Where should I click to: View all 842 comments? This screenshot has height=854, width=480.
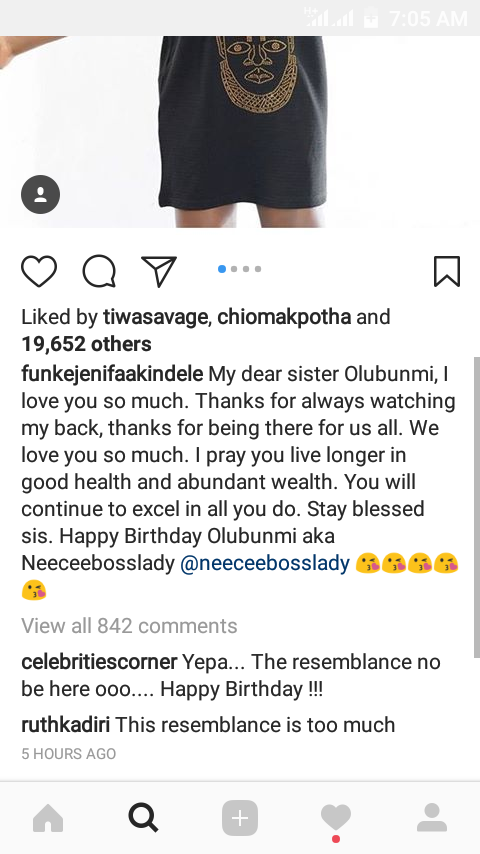pos(129,626)
